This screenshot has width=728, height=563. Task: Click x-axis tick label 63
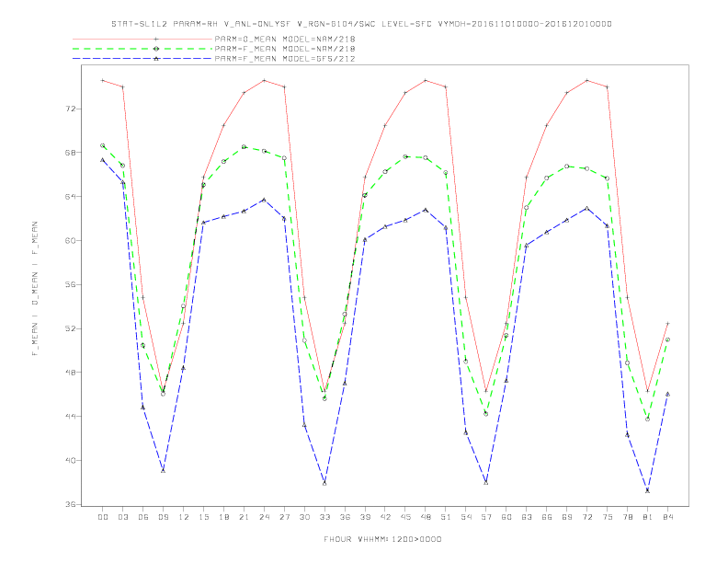click(x=527, y=517)
